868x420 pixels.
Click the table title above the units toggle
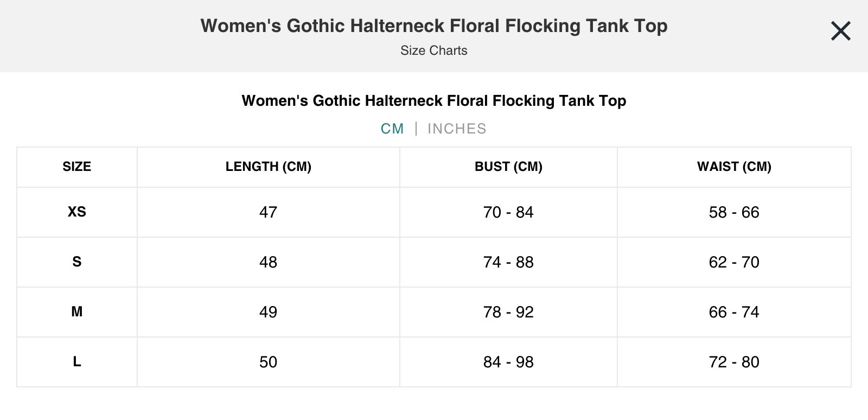tap(434, 101)
